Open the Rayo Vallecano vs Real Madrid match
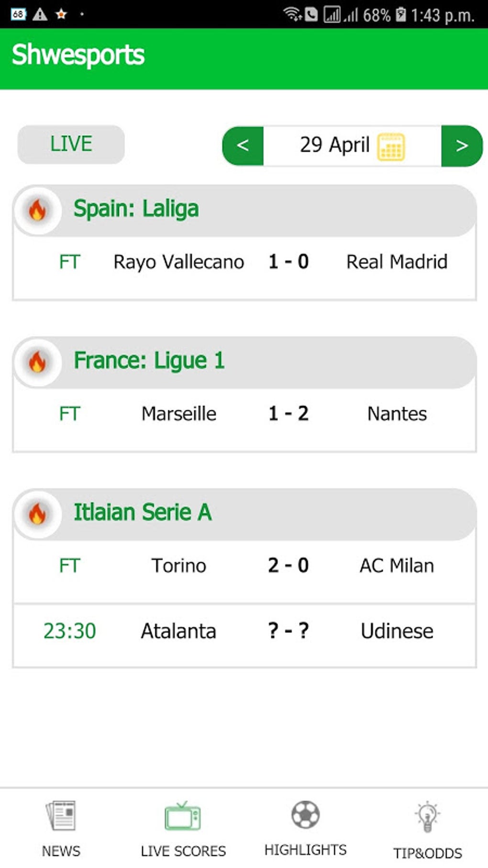 point(244,262)
